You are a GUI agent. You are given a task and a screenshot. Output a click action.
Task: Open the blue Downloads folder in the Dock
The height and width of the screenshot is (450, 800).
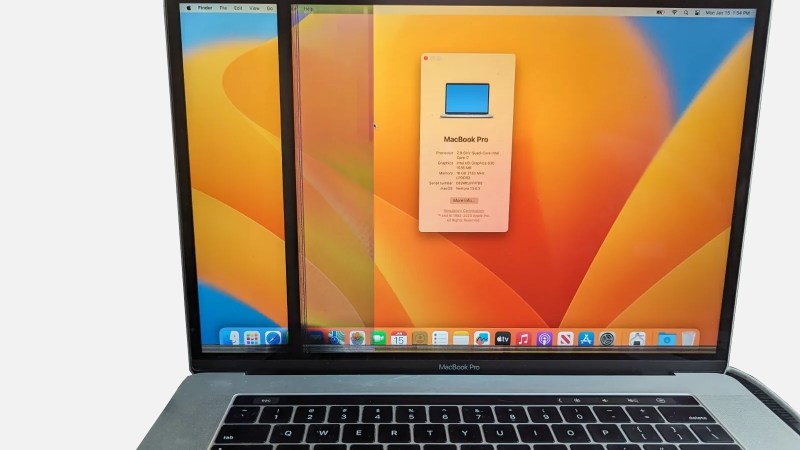tap(666, 338)
